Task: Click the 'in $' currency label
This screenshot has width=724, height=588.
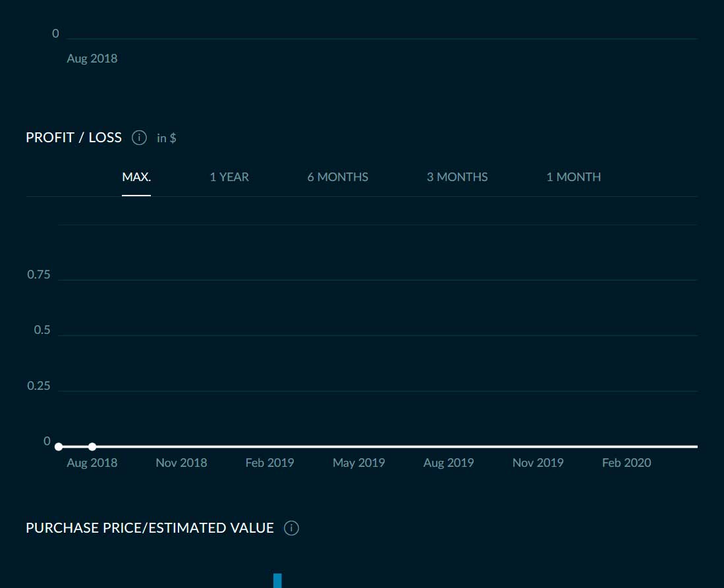Action: click(166, 138)
